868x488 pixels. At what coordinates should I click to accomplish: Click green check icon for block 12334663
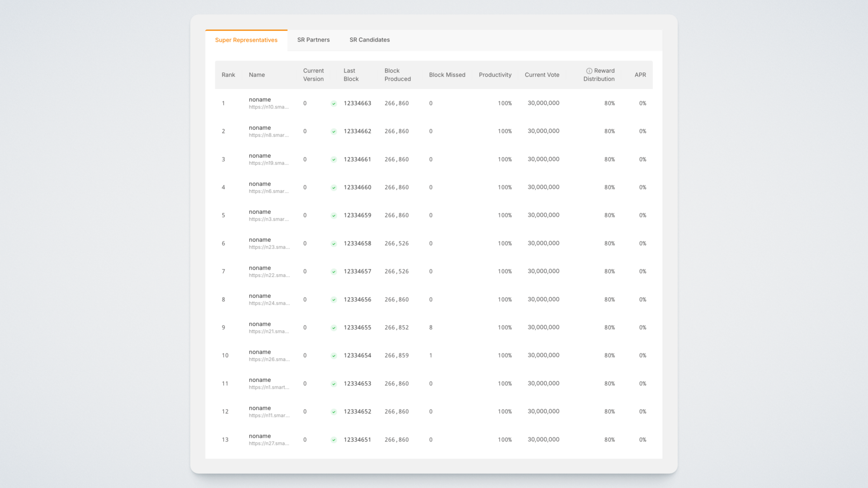coord(334,103)
